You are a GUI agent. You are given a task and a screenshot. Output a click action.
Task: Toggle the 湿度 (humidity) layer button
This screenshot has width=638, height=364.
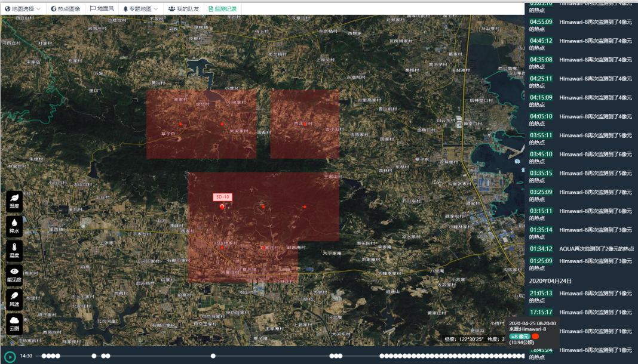coord(14,201)
